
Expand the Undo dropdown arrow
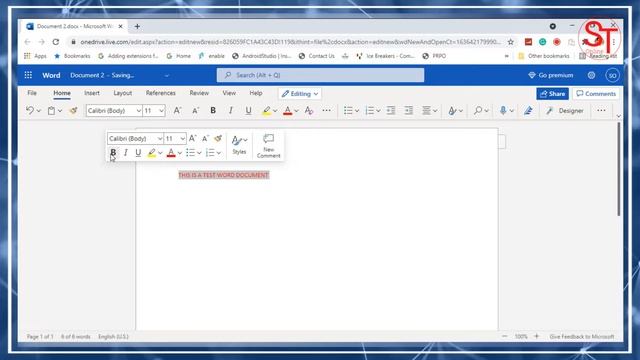click(x=39, y=111)
